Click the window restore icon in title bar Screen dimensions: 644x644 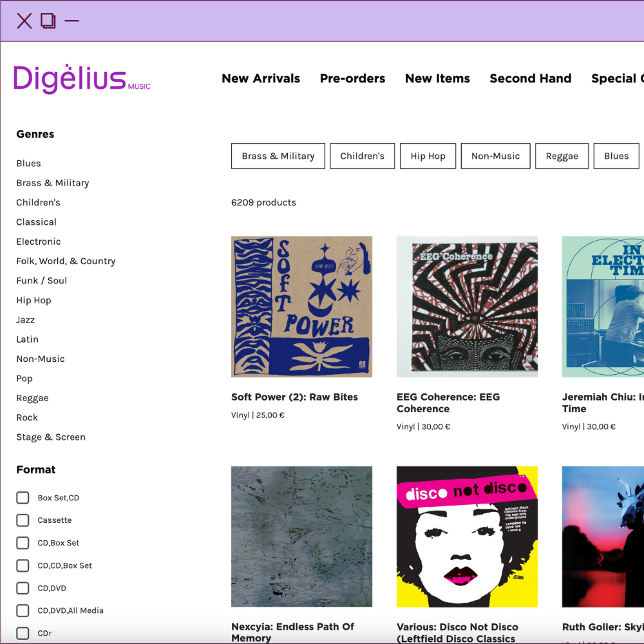[48, 21]
